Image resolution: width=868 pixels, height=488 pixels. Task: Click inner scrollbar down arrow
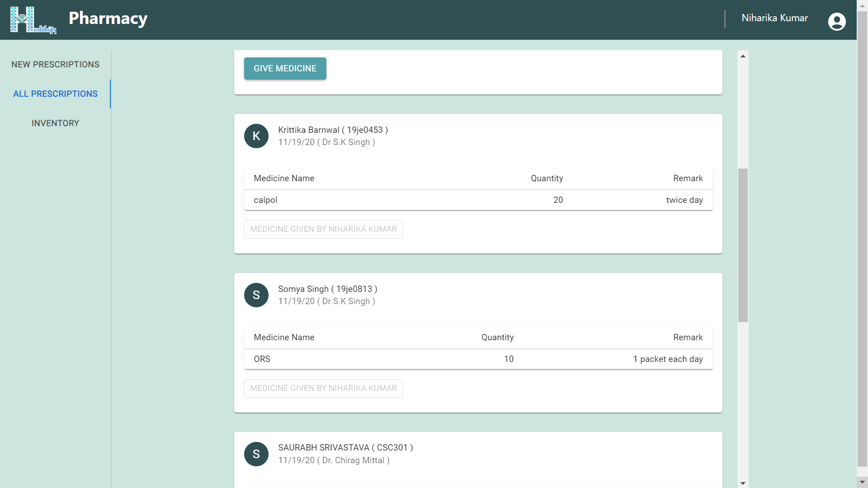[743, 483]
